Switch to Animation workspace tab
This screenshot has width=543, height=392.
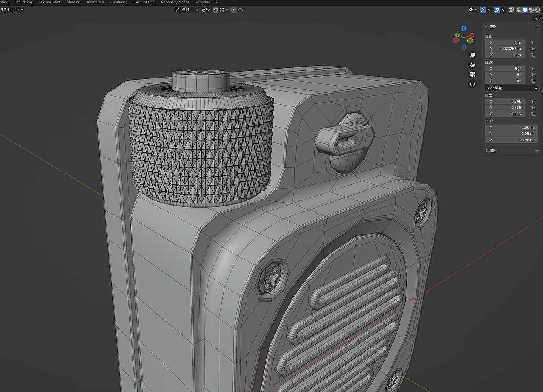(x=95, y=3)
